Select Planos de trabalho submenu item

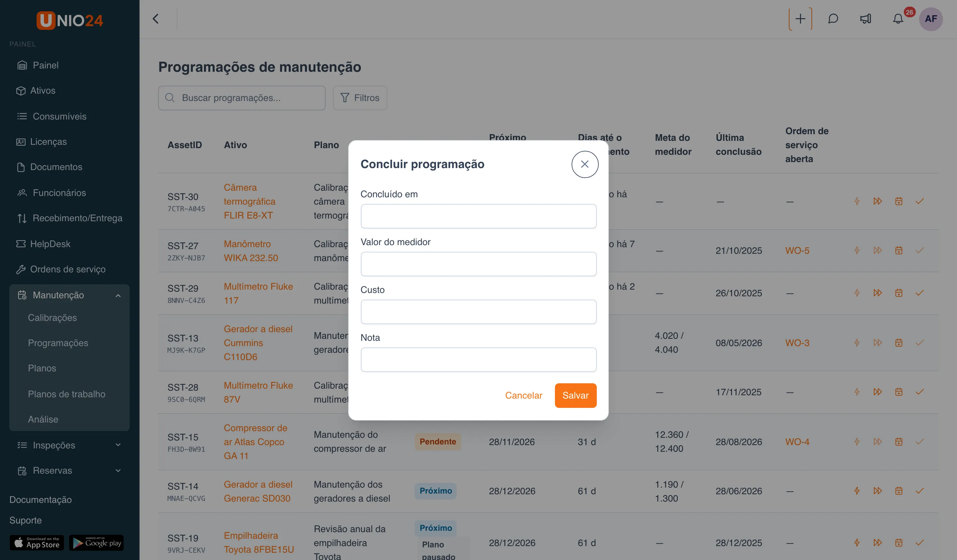67,394
